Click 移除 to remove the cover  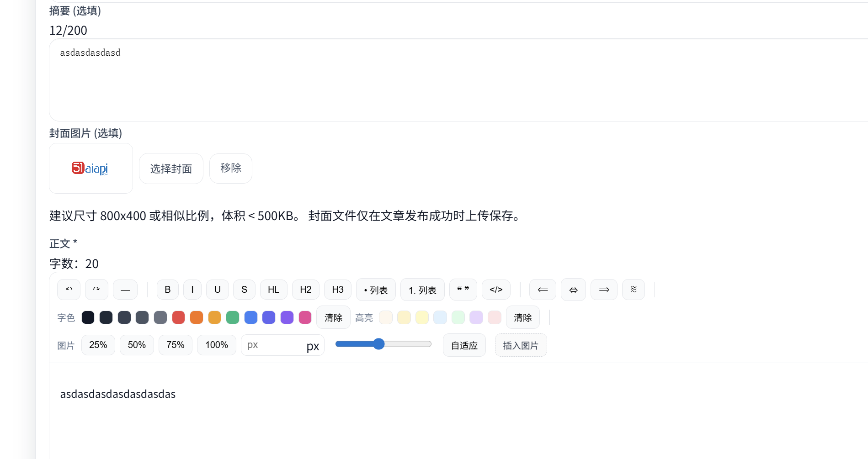231,169
